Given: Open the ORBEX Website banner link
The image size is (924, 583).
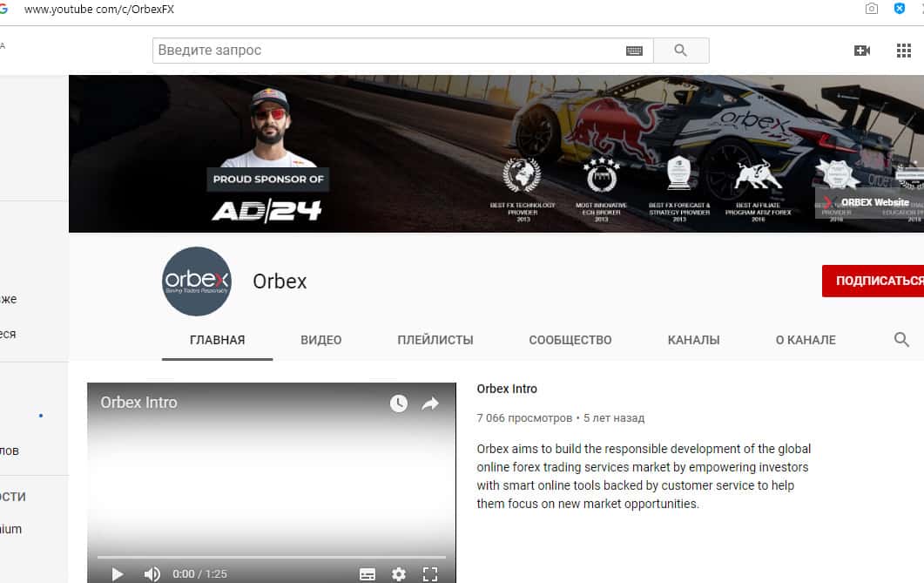Looking at the screenshot, I should [869, 203].
